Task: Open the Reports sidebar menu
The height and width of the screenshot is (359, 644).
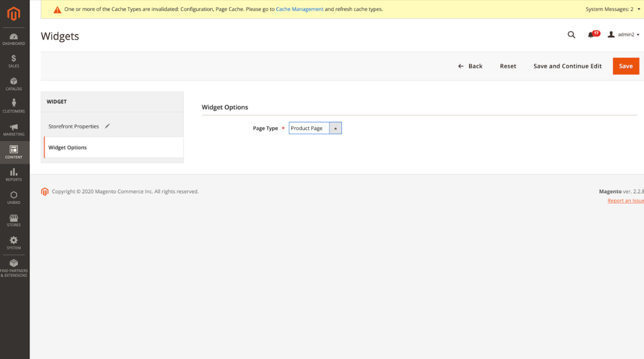Action: click(x=14, y=175)
